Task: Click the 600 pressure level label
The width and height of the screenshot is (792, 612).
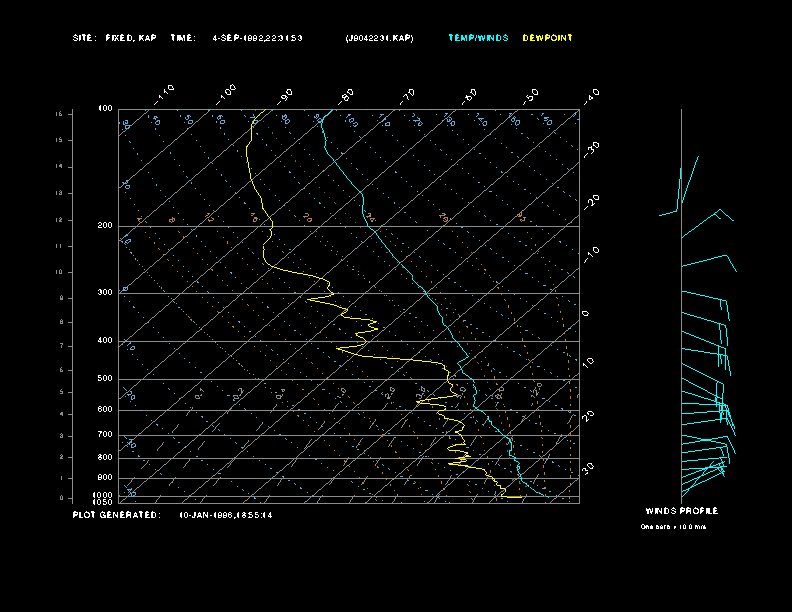Action: [x=105, y=410]
